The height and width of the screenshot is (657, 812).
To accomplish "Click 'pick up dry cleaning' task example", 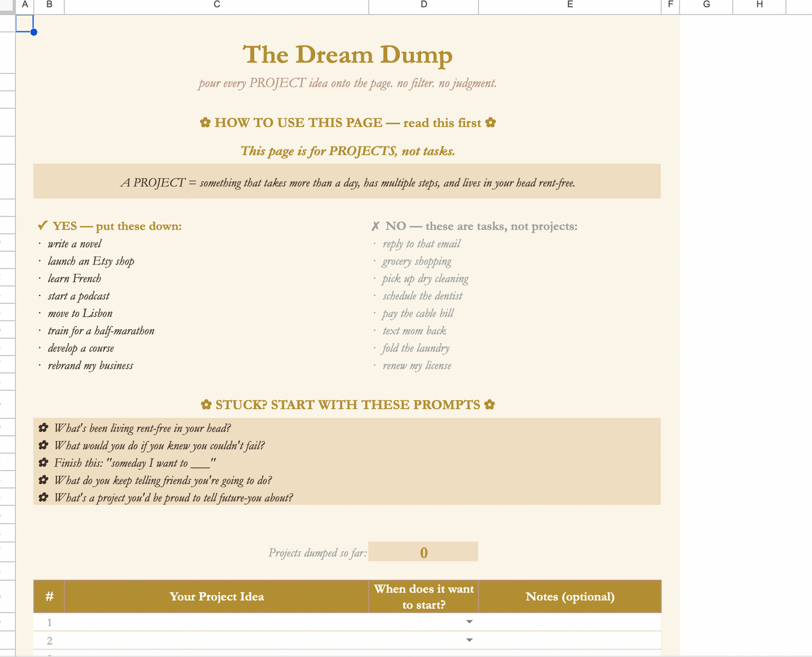I will [x=425, y=279].
